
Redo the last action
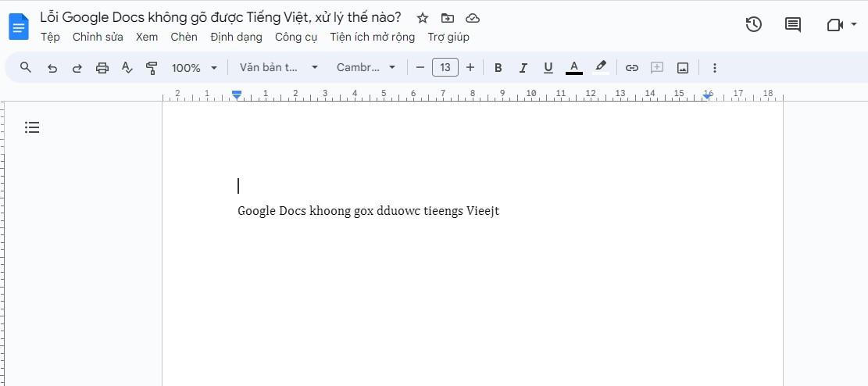click(77, 68)
